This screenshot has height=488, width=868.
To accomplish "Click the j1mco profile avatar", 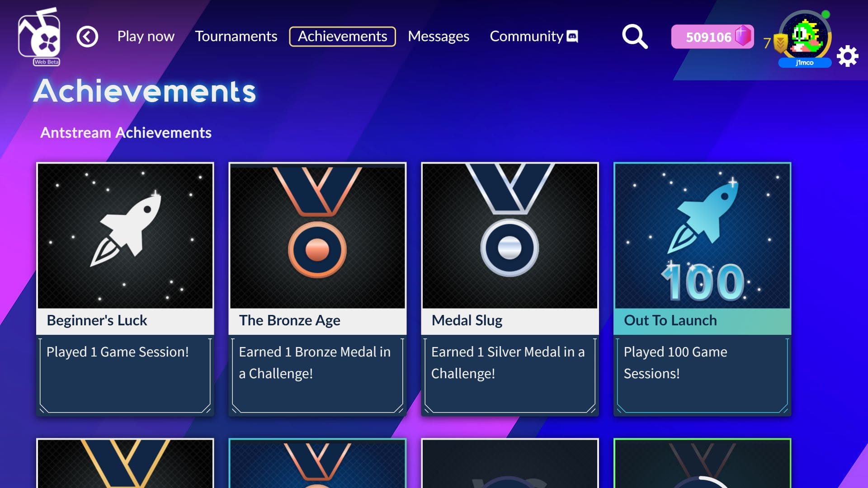I will point(806,35).
